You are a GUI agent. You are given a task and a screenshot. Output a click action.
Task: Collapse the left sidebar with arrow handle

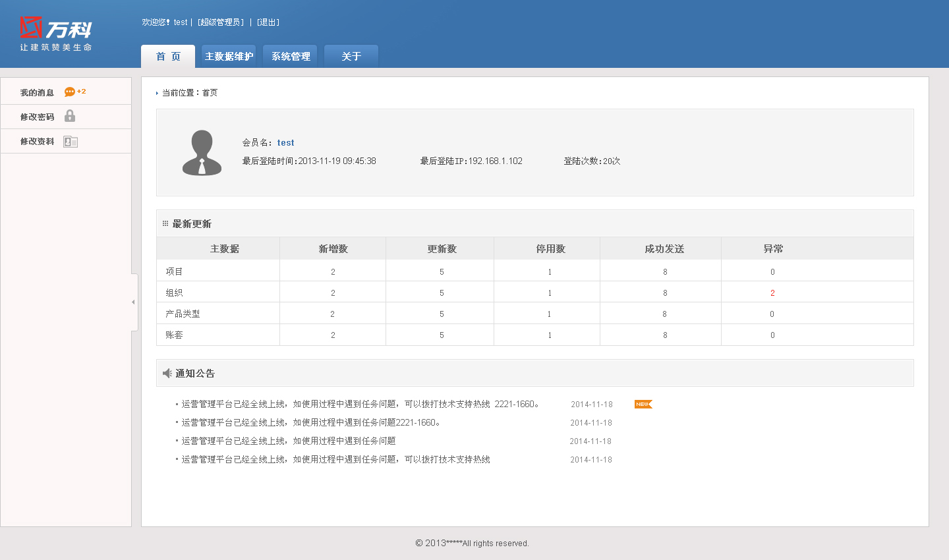(x=134, y=302)
